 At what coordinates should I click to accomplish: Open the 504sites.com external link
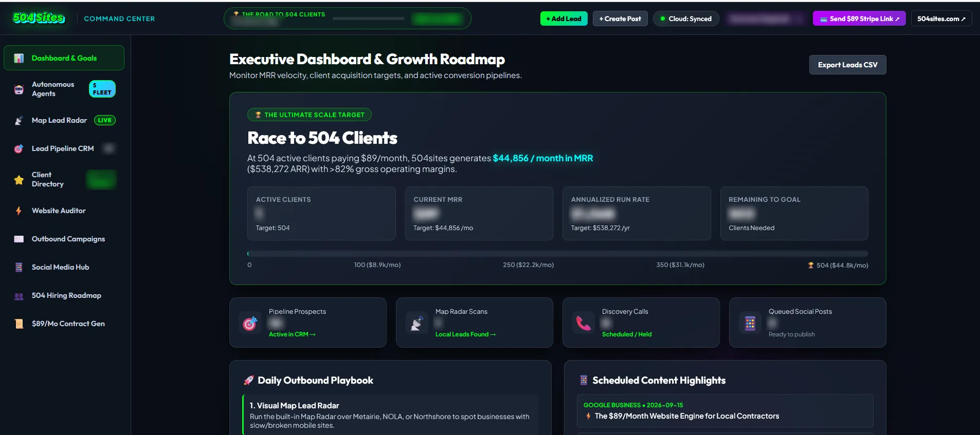click(941, 18)
